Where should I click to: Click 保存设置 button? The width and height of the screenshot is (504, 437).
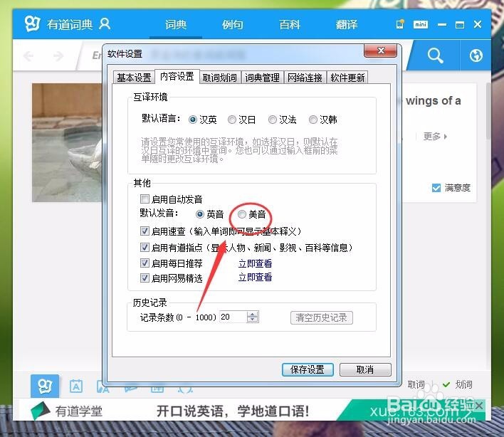point(308,369)
